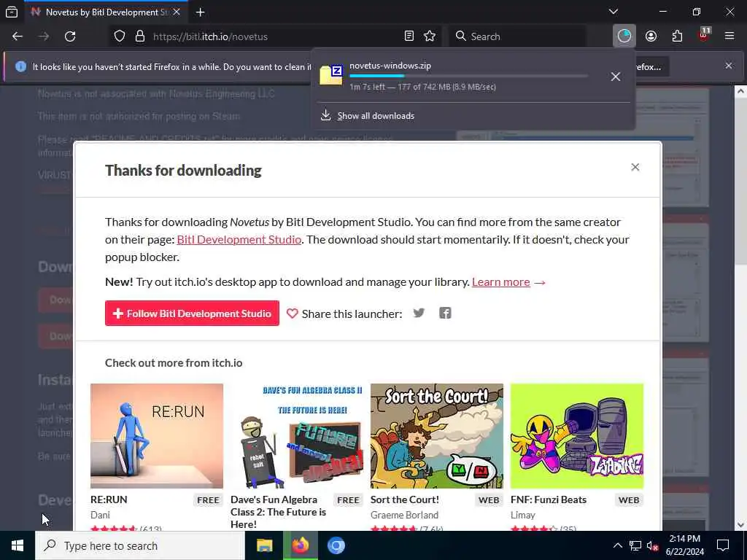This screenshot has width=747, height=560.
Task: Share on Facebook icon
Action: click(445, 313)
